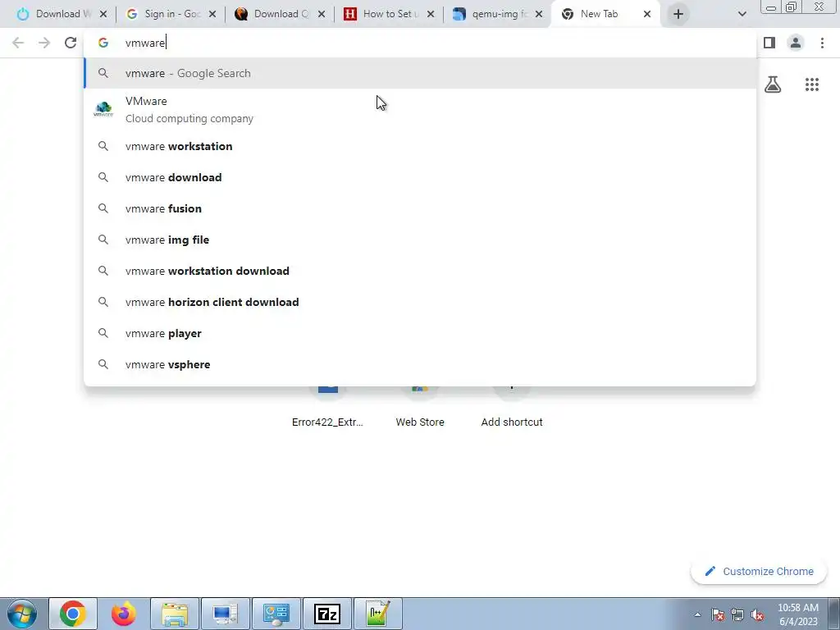The image size is (840, 630).
Task: Click the muted volume tray icon
Action: (x=757, y=614)
